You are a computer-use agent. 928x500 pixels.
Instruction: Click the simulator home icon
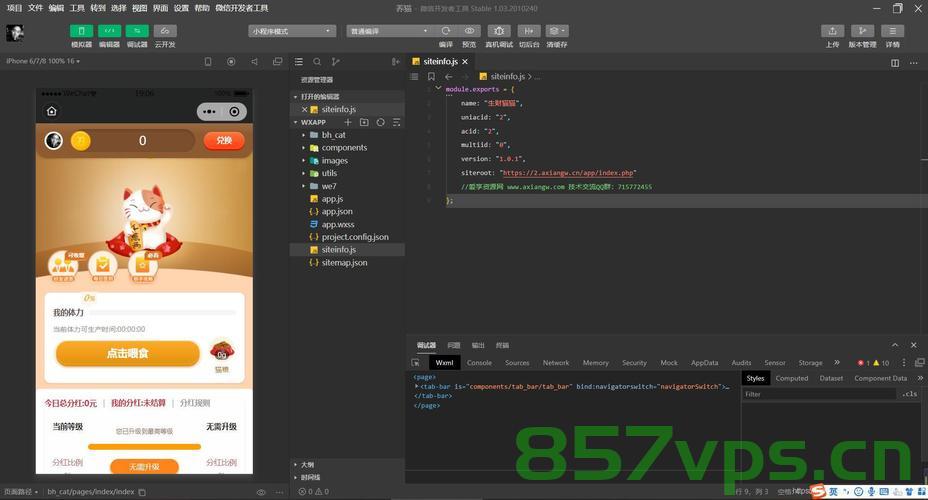(x=51, y=111)
